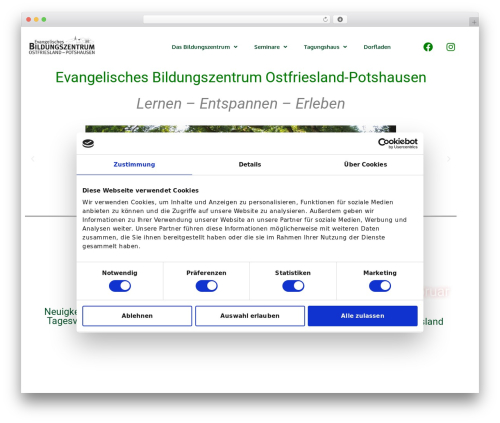Switch to the Zustimmung tab
This screenshot has height=423, width=500.
tap(134, 165)
